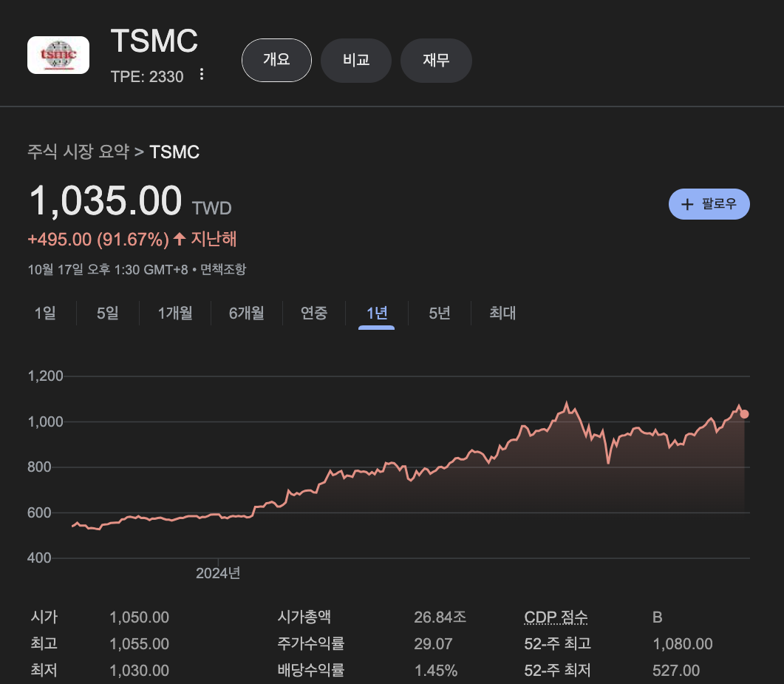The width and height of the screenshot is (784, 684).
Task: Switch to the 비교 compare pill
Action: click(356, 60)
